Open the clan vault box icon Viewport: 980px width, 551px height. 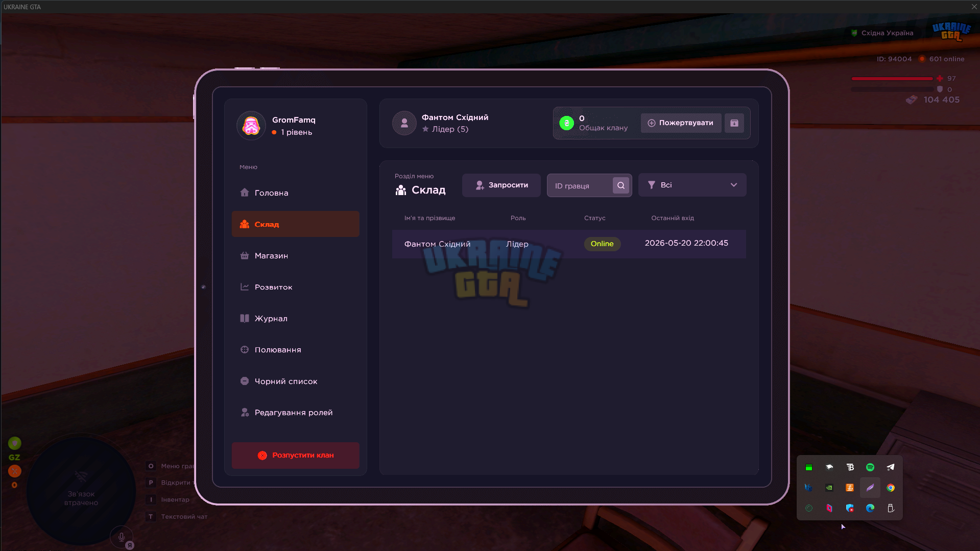[734, 123]
